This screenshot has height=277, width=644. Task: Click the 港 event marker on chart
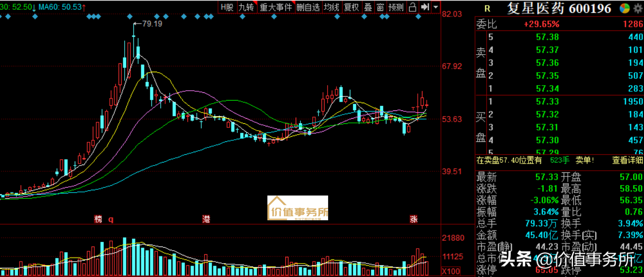tap(207, 219)
